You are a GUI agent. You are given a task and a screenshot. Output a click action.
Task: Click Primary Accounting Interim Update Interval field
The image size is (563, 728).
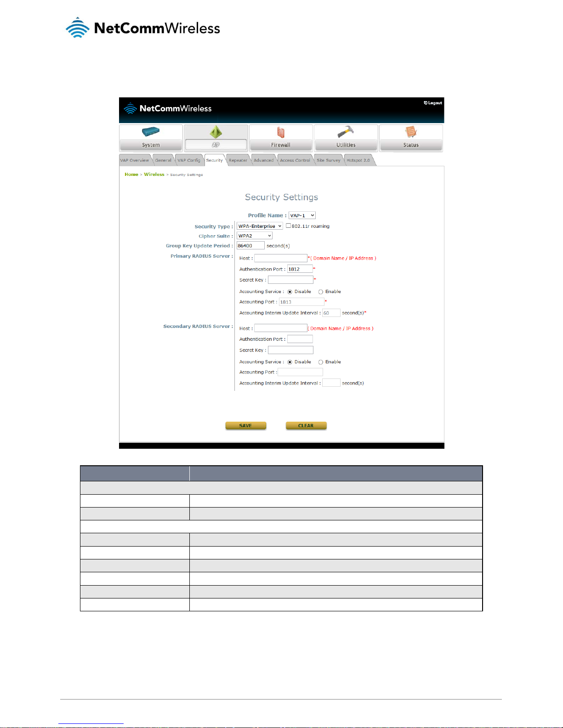[x=331, y=313]
